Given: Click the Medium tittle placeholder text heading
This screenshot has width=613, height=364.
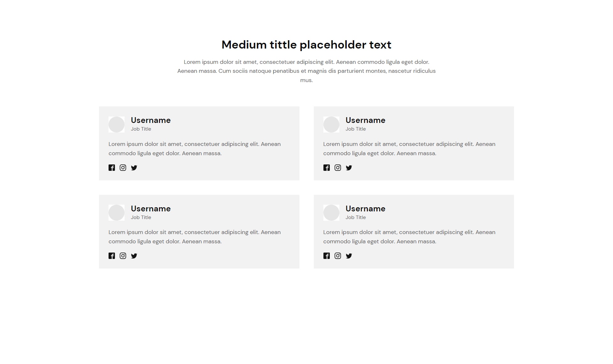Looking at the screenshot, I should 306,45.
